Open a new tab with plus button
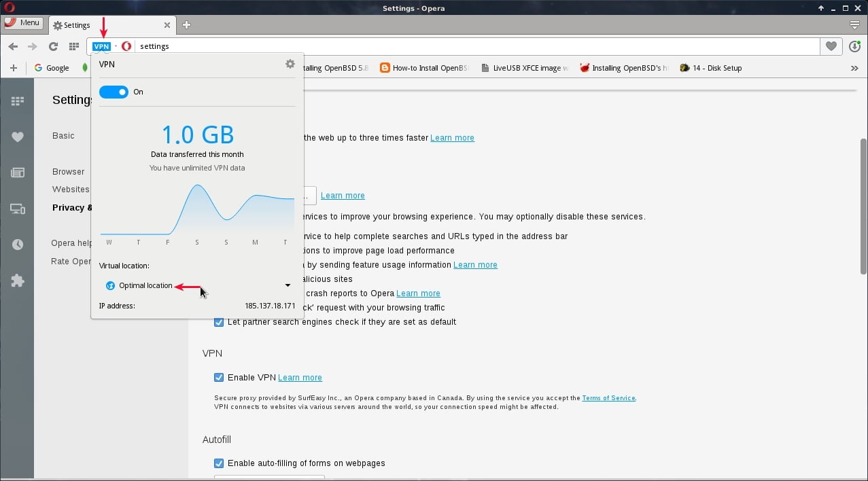868x481 pixels. (186, 25)
